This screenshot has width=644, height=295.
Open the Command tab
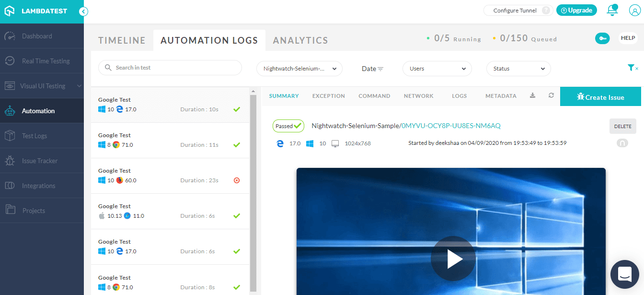pyautogui.click(x=374, y=96)
